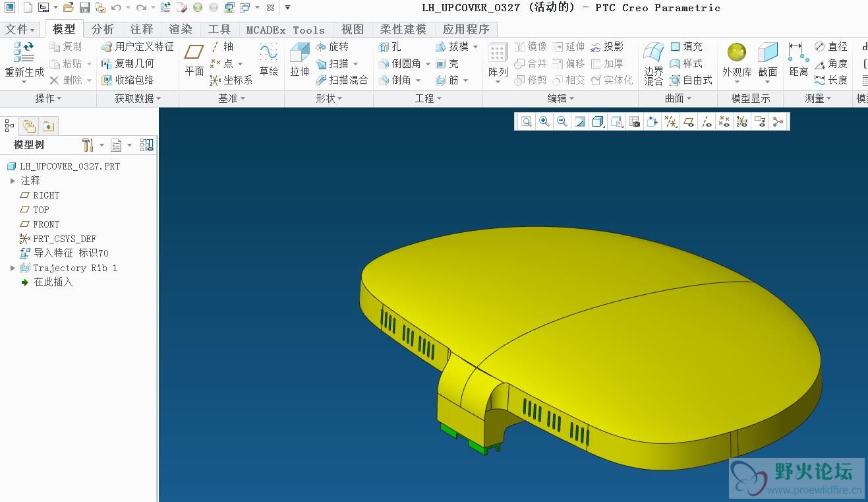Click the Open file folder icon
Viewport: 868px width, 502px height.
point(68,8)
